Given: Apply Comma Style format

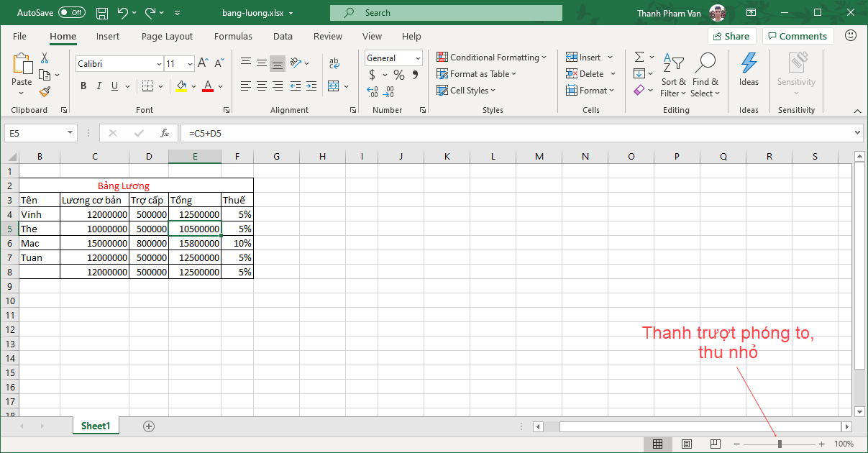Looking at the screenshot, I should [416, 75].
